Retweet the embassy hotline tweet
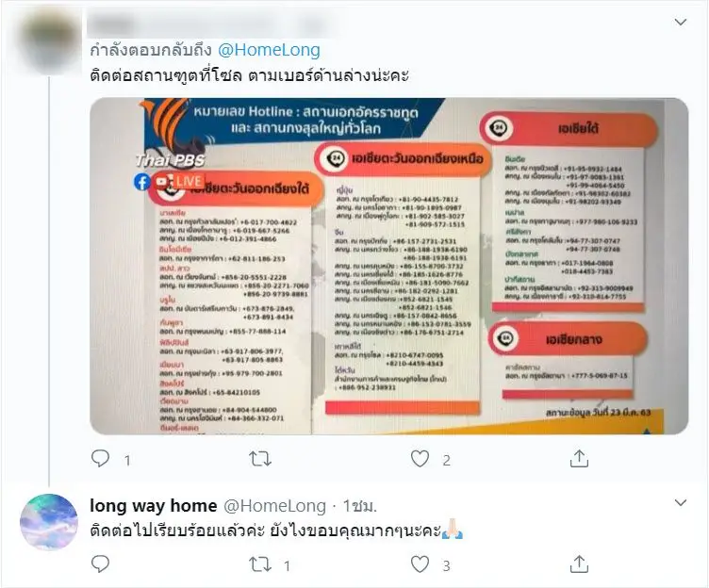 (260, 459)
